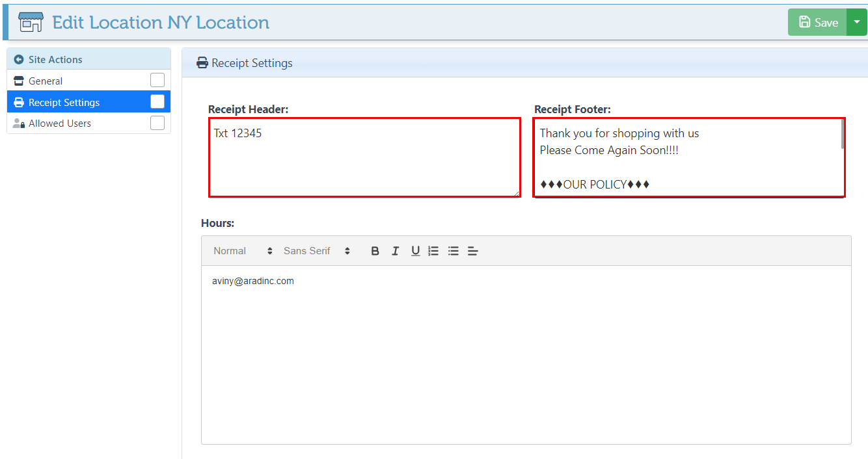Viewport: 868px width, 459px height.
Task: Switch to Allowed Users section
Action: (x=60, y=124)
